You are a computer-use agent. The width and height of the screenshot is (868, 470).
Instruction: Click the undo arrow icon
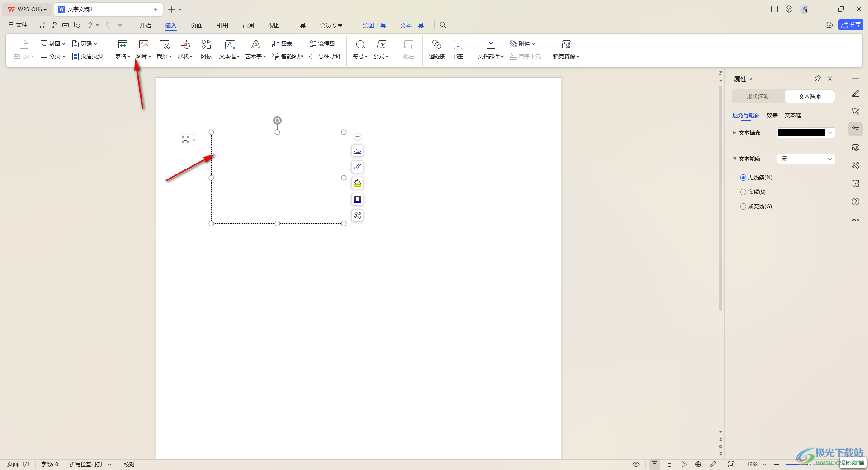[x=90, y=25]
